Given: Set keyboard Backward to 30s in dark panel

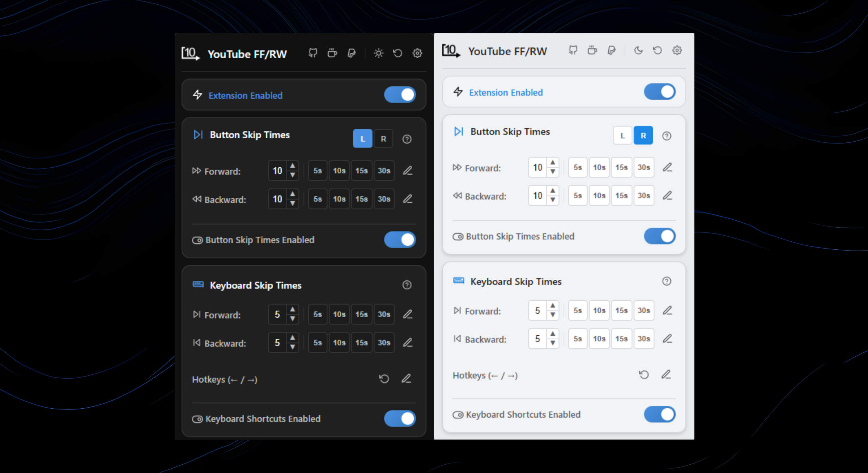Looking at the screenshot, I should pyautogui.click(x=384, y=342).
